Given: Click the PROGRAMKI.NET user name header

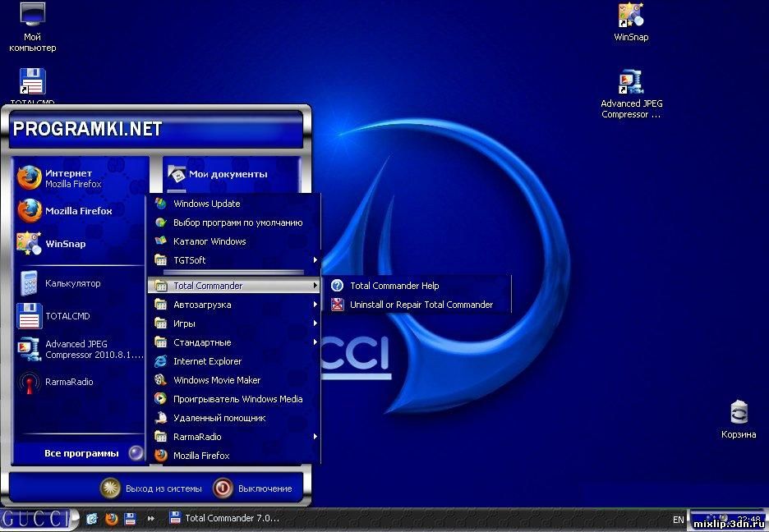Looking at the screenshot, I should coord(87,129).
